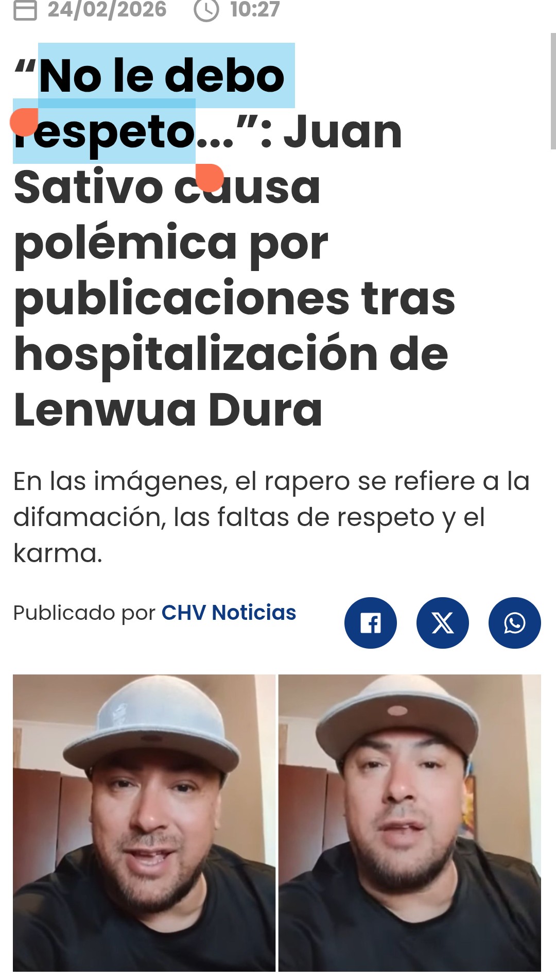Tap the highlighted text "No le debo"
The width and height of the screenshot is (556, 980).
tap(162, 76)
